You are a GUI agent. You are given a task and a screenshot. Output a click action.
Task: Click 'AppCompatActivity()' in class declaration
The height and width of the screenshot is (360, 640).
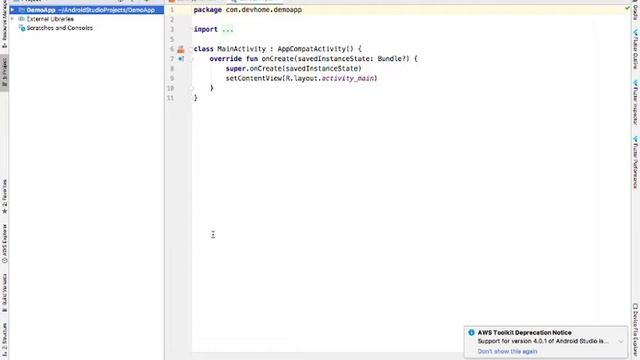point(316,49)
